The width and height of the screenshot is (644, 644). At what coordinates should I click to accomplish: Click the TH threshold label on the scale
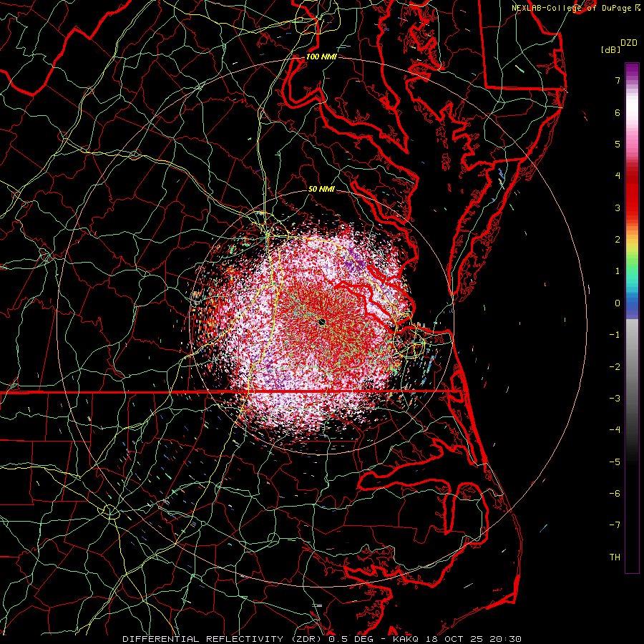point(615,557)
